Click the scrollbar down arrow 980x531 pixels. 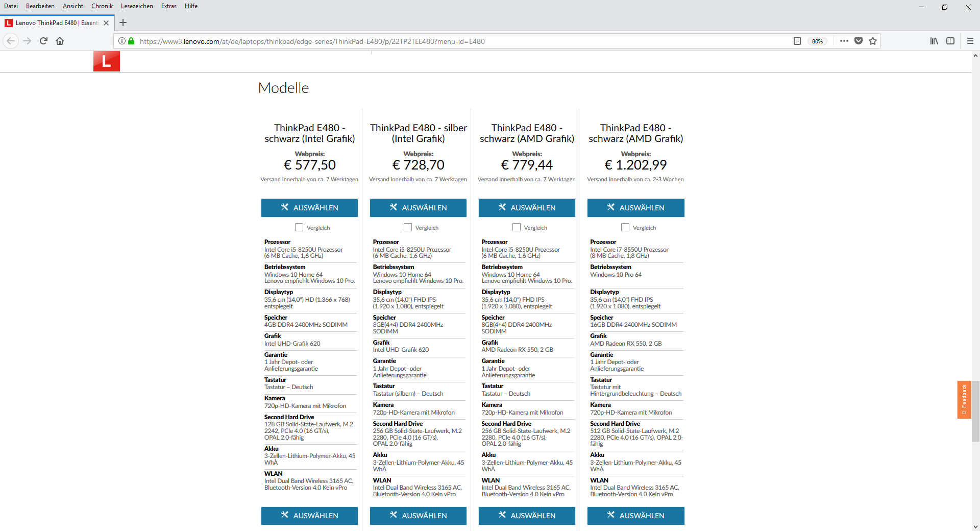pos(975,526)
